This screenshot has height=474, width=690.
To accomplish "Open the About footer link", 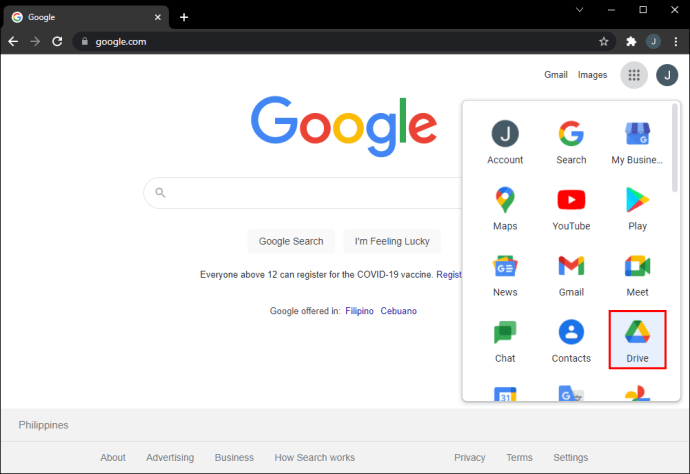I will [113, 457].
